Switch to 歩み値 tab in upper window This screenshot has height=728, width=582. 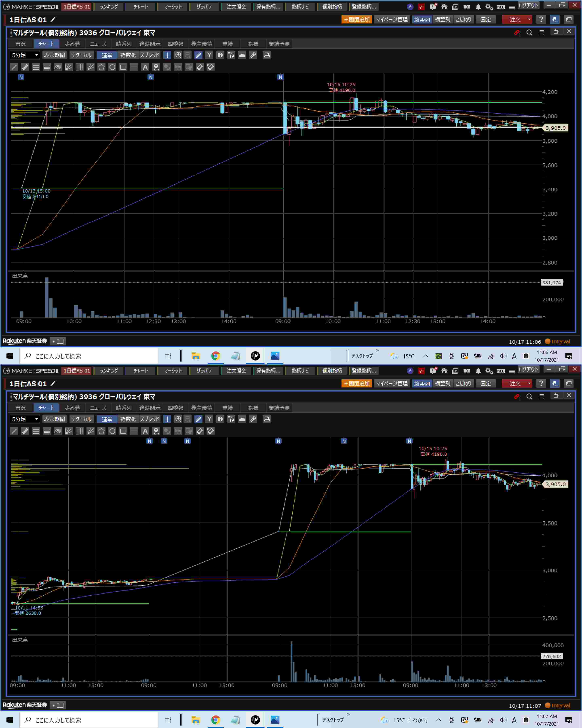pos(72,44)
